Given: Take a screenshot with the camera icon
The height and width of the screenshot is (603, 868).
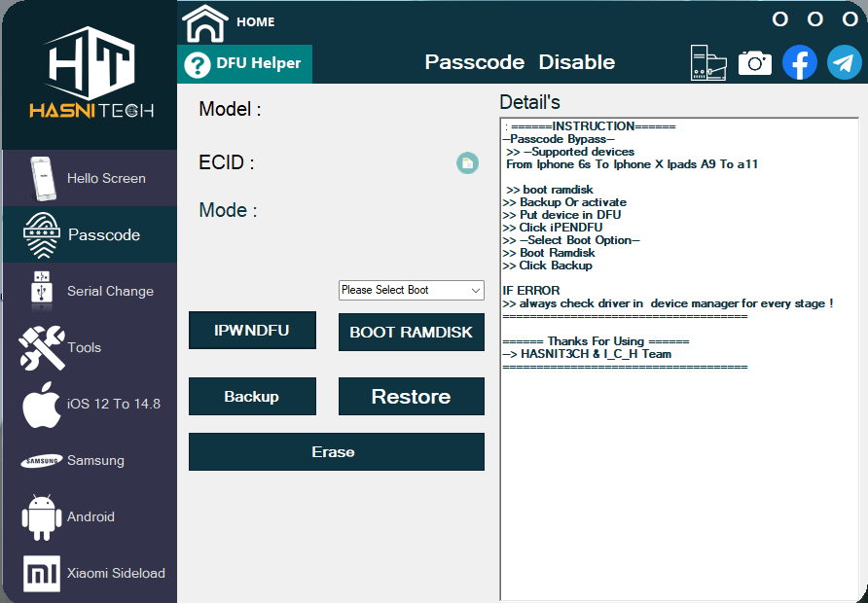Looking at the screenshot, I should pyautogui.click(x=754, y=63).
